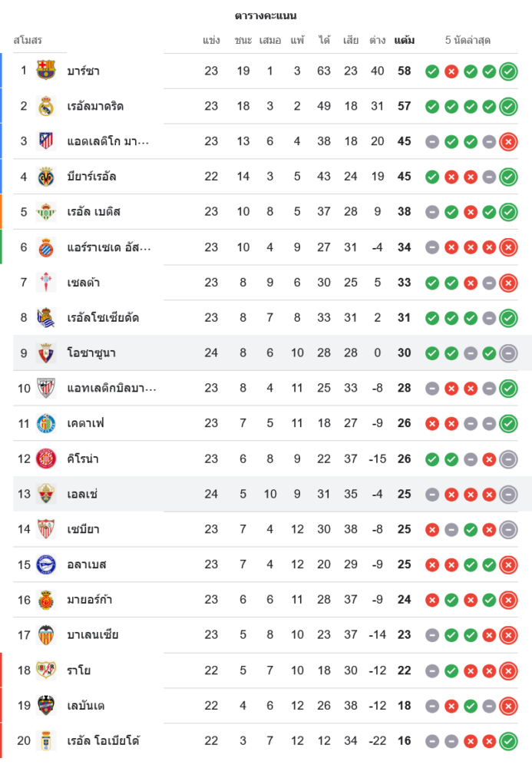532x768 pixels.
Task: Click the สโมสร column header
Action: point(28,40)
